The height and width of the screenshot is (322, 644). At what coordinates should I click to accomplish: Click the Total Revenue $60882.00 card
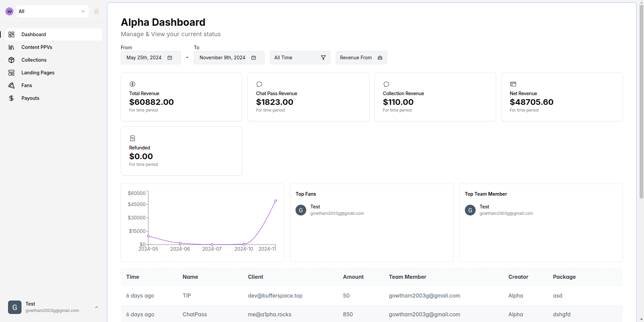[x=181, y=97]
